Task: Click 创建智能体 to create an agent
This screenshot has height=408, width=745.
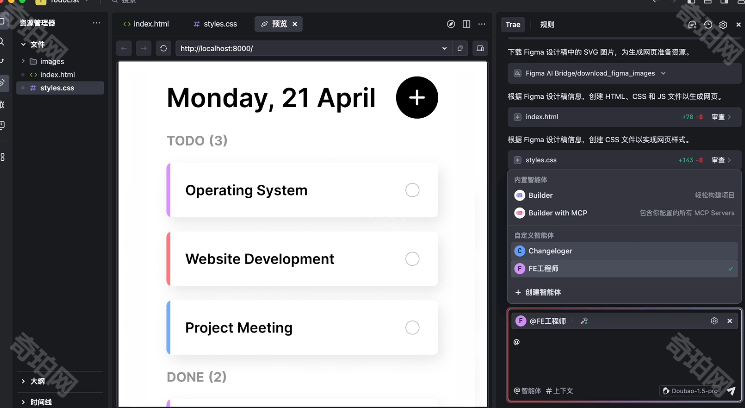Action: 540,292
